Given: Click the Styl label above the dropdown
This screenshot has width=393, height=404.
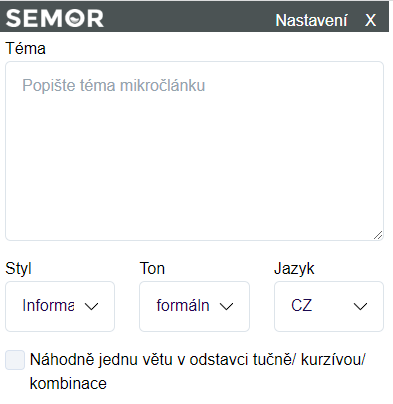Looking at the screenshot, I should click(x=18, y=269).
